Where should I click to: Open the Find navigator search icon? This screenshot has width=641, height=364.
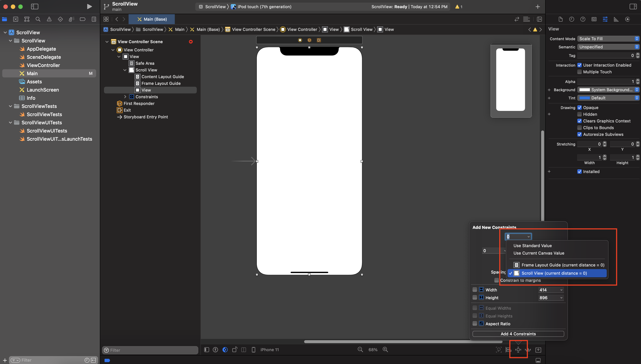(x=38, y=19)
